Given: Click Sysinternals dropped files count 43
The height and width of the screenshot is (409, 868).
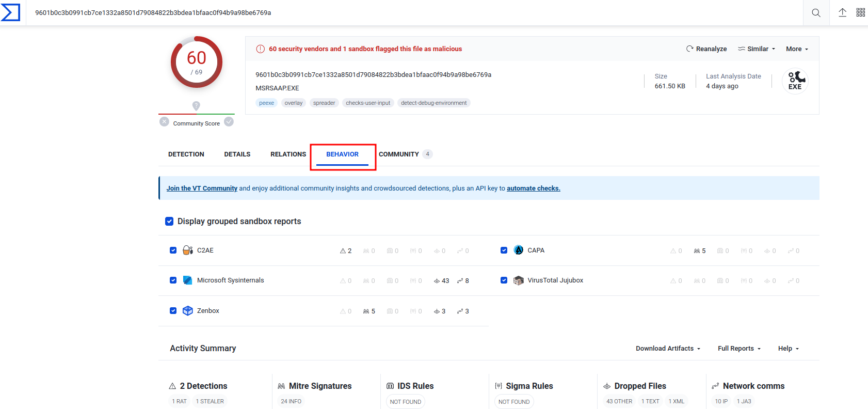Looking at the screenshot, I should pos(441,281).
